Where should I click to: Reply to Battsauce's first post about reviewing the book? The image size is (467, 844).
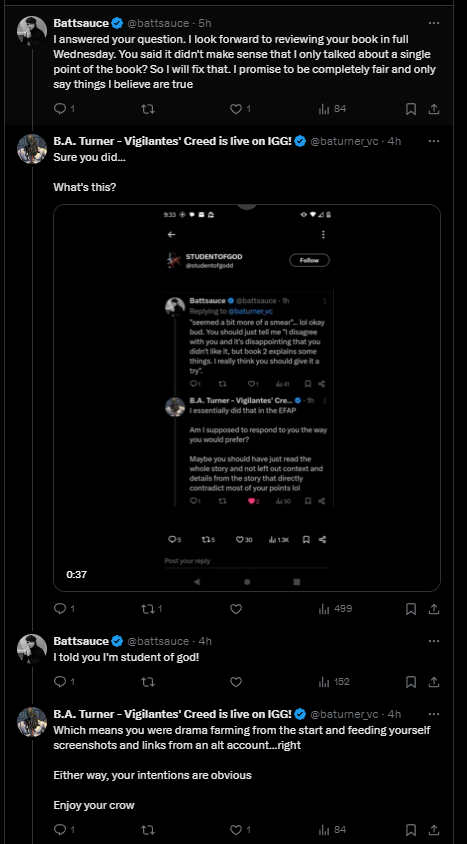[x=64, y=109]
